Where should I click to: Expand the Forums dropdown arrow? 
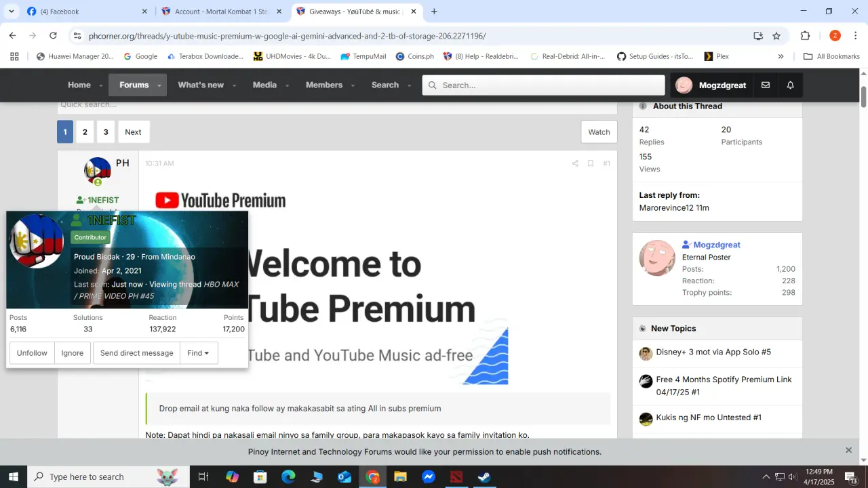pos(159,86)
